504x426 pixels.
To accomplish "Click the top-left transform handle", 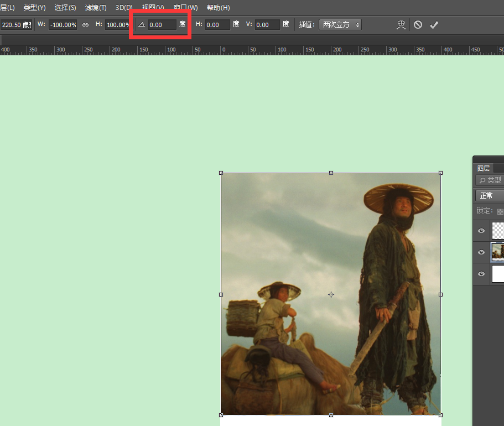I will click(x=221, y=173).
